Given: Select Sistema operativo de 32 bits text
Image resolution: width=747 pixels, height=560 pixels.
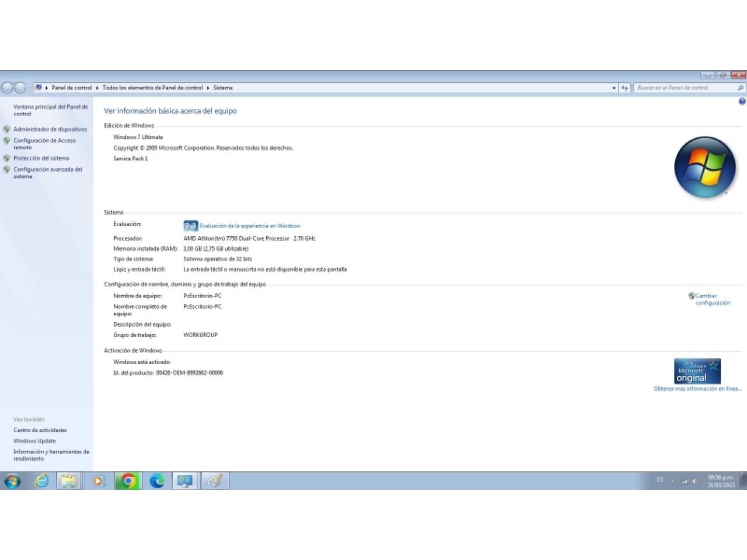Looking at the screenshot, I should pyautogui.click(x=218, y=259).
